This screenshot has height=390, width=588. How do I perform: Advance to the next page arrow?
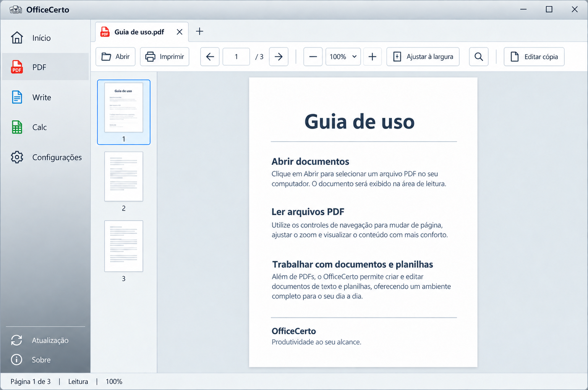[x=279, y=56]
